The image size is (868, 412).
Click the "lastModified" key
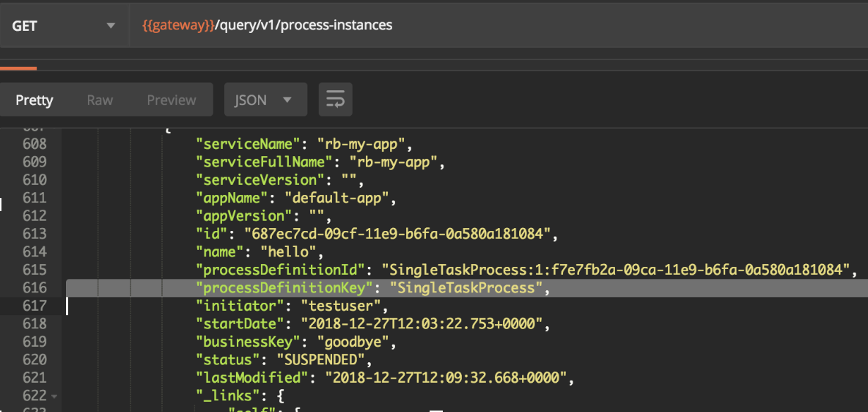click(x=252, y=378)
